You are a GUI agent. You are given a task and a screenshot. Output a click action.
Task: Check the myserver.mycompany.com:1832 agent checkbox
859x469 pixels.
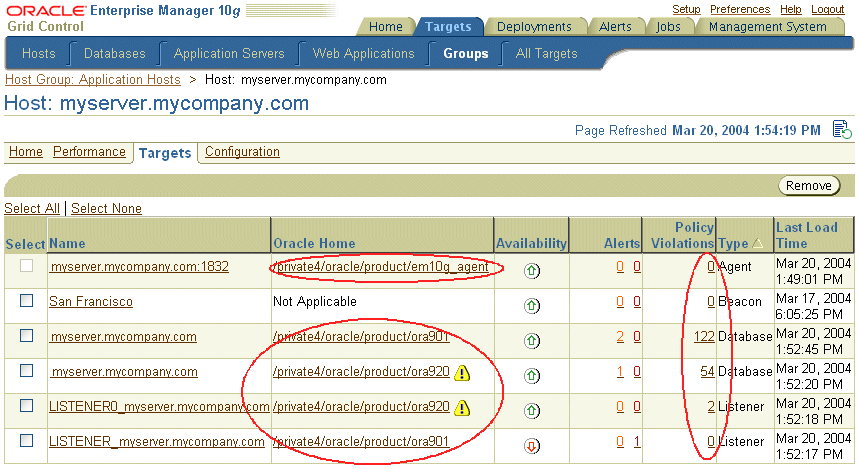tap(26, 266)
